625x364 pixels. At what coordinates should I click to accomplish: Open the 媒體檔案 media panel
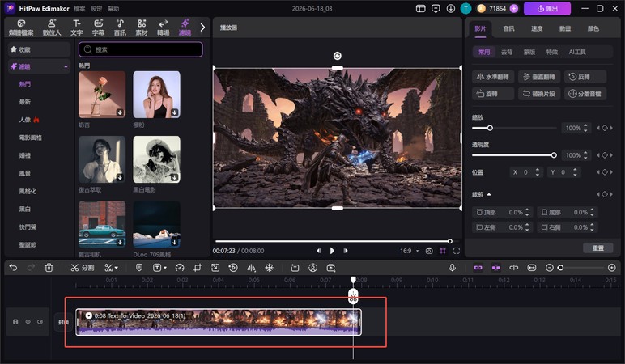[x=21, y=28]
